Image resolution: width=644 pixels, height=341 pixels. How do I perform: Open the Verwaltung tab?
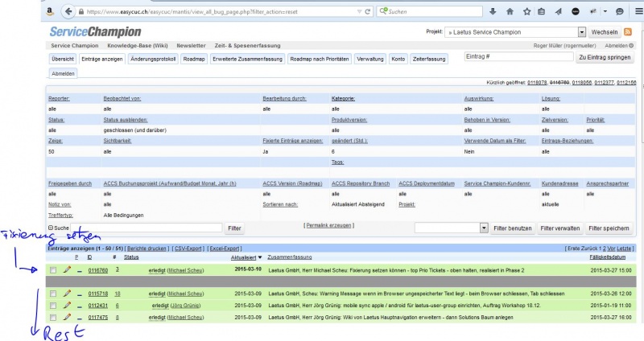[370, 59]
